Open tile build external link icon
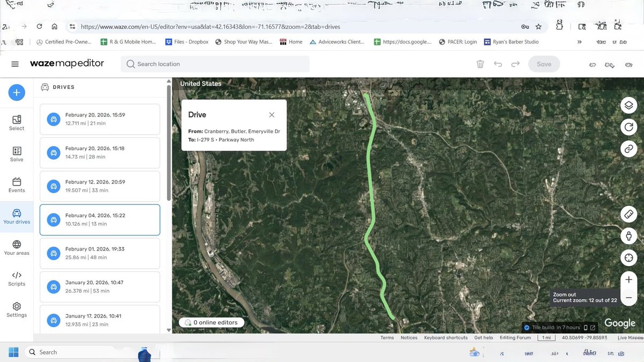The image size is (644, 362). pyautogui.click(x=592, y=327)
